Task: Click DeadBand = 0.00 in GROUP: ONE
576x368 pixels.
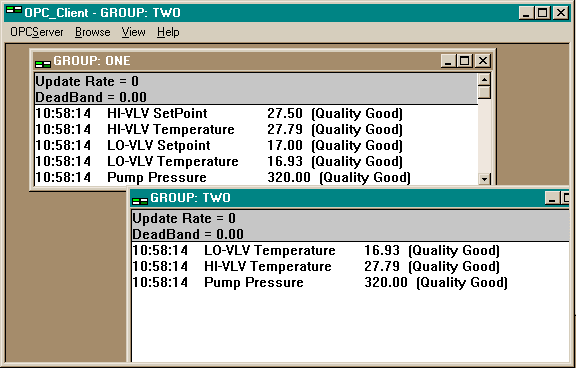Action: 91,97
